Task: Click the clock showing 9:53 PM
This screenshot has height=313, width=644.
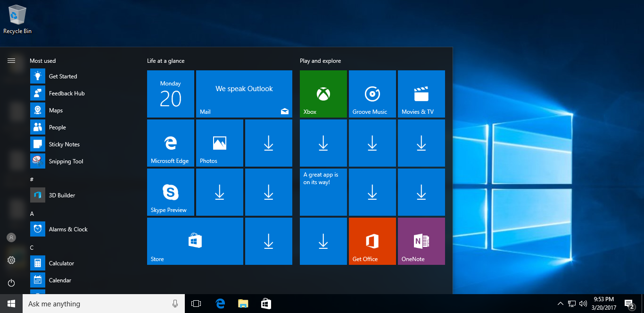Action: coord(603,304)
